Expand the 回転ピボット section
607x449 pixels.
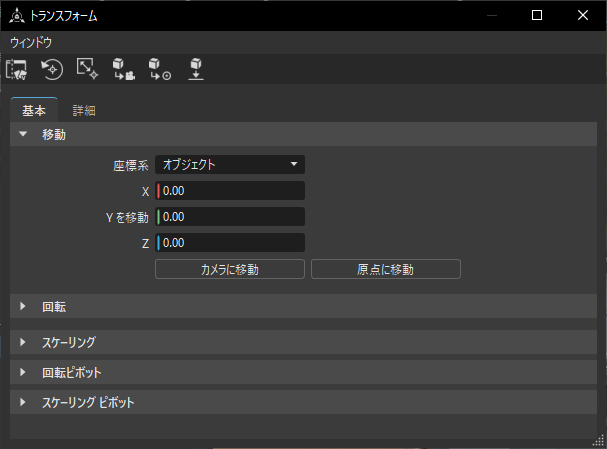tap(303, 372)
